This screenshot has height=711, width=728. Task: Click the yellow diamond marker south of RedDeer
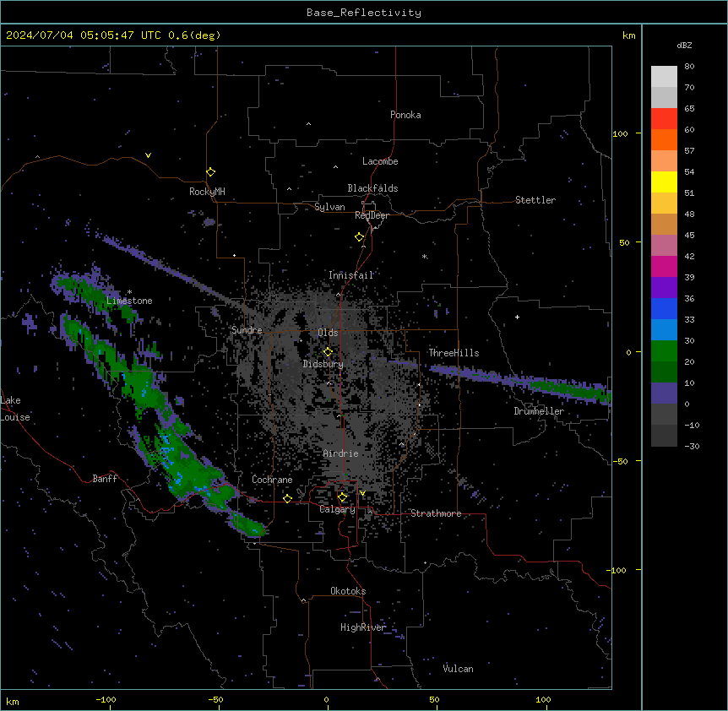360,237
